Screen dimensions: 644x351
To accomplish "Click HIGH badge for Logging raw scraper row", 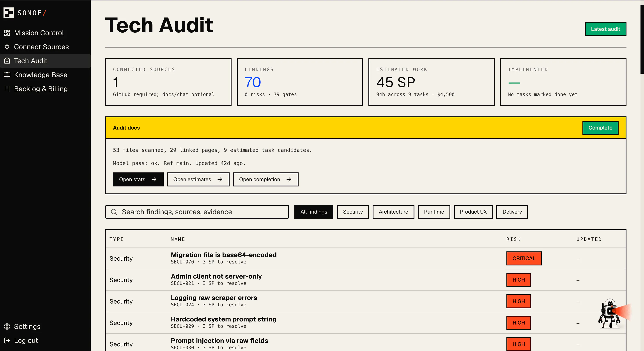I will click(518, 301).
